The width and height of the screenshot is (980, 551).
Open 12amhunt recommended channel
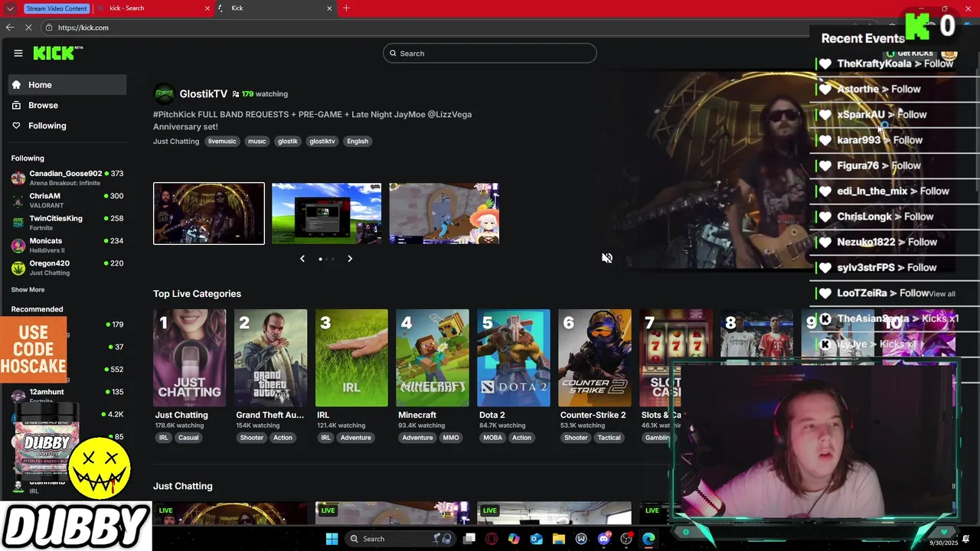[x=67, y=396]
